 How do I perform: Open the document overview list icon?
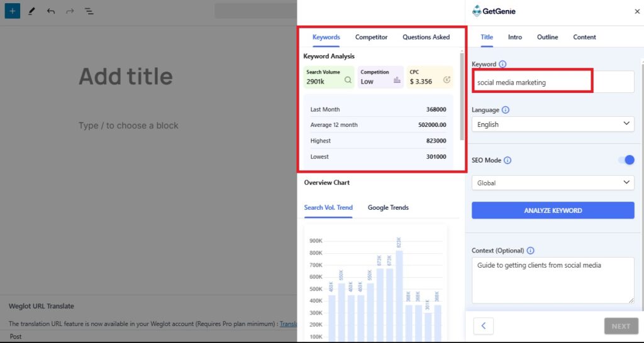(89, 11)
